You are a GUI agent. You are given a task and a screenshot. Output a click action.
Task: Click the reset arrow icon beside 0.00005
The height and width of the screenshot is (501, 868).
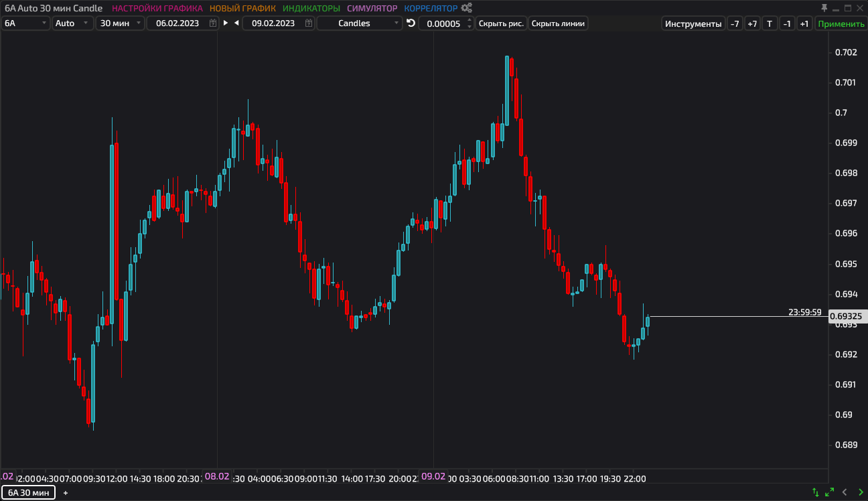click(411, 23)
